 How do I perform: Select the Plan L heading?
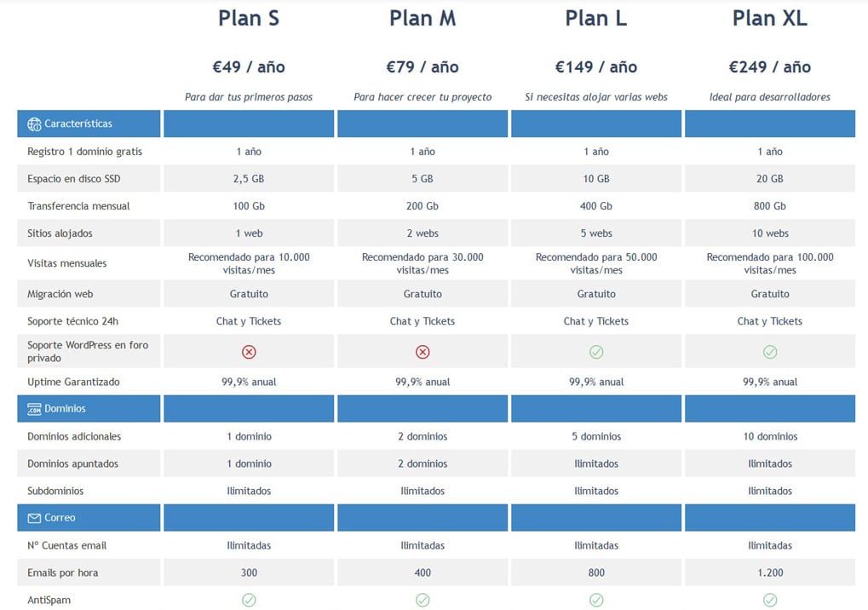point(596,18)
